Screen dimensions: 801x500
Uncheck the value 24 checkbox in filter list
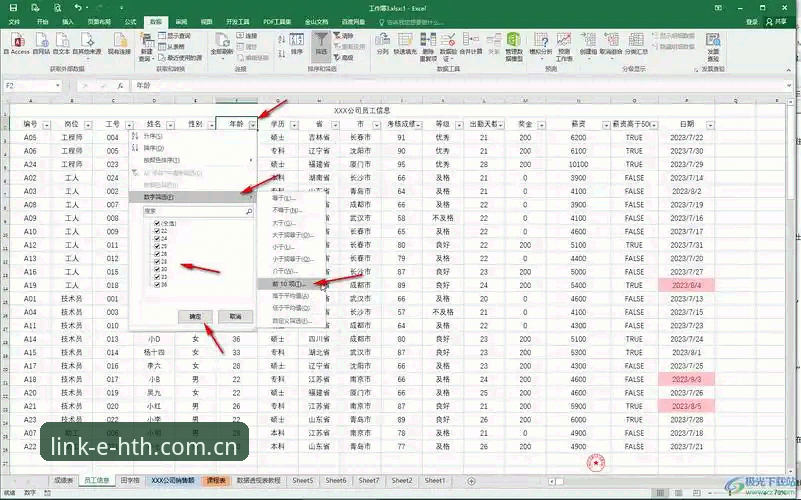pos(157,239)
